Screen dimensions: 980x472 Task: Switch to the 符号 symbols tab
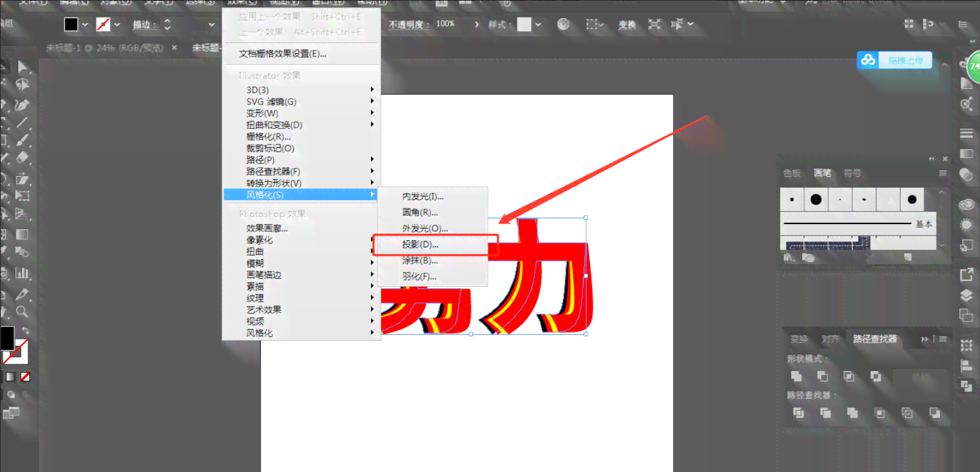[852, 174]
